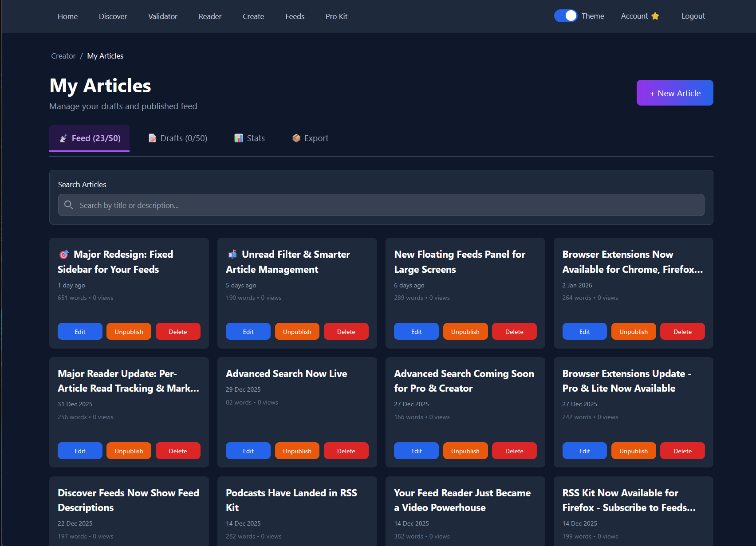Toggle the Theme switch
The height and width of the screenshot is (546, 756).
pyautogui.click(x=565, y=16)
